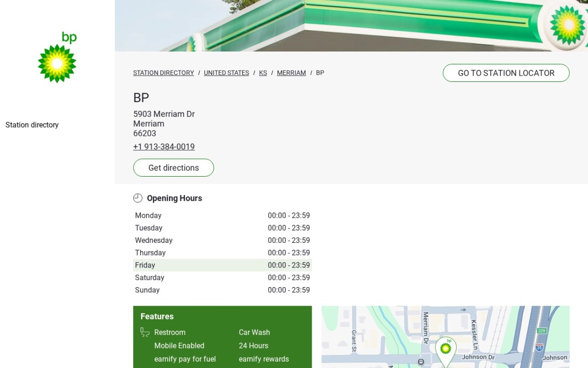Screen dimensions: 588x368
Task: Click the Get directions button
Action: coord(173,168)
